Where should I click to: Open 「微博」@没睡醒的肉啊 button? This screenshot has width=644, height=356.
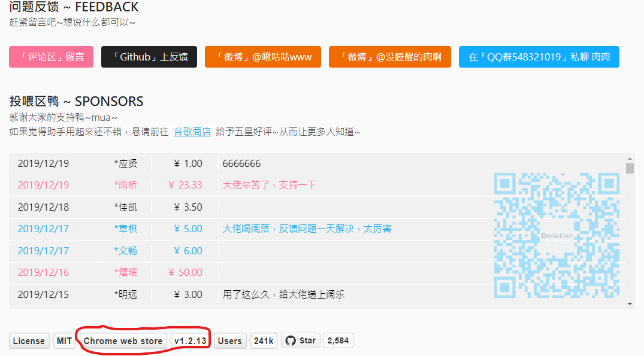coord(390,57)
